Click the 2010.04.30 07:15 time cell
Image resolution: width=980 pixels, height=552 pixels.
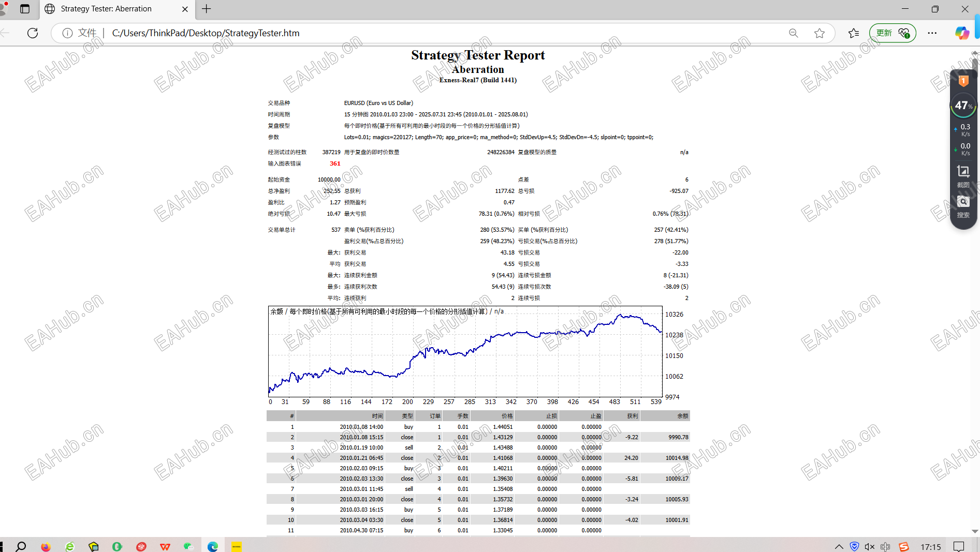(361, 530)
